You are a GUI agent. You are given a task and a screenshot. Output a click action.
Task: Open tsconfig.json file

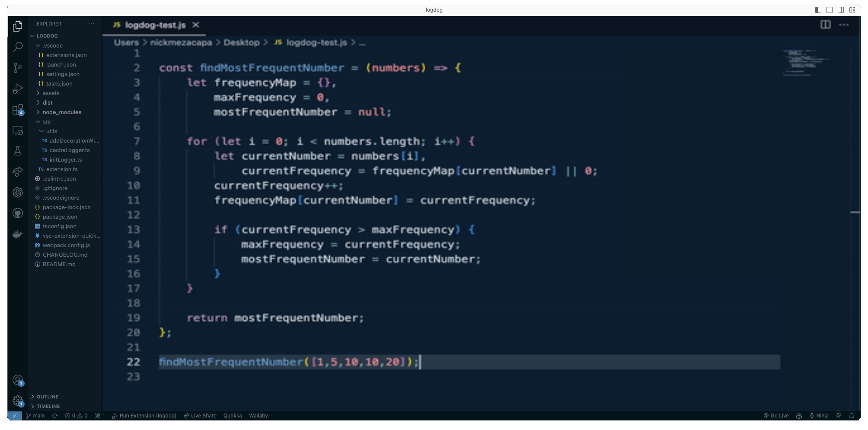pyautogui.click(x=59, y=226)
